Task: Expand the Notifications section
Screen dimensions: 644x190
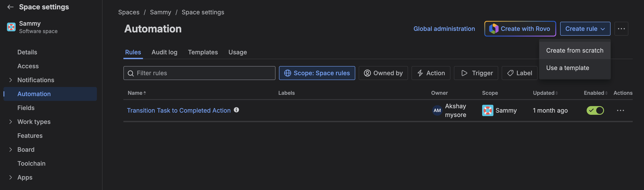Action: [x=10, y=80]
